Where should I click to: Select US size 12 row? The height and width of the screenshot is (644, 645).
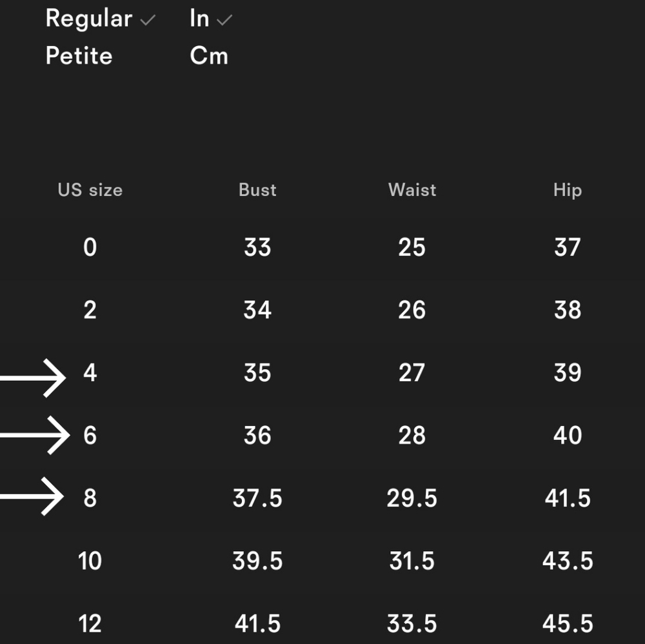pos(322,623)
